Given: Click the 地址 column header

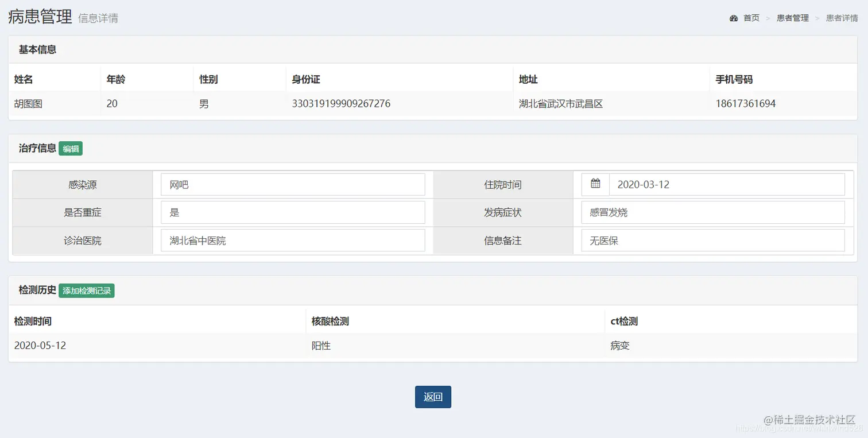Looking at the screenshot, I should [x=528, y=79].
